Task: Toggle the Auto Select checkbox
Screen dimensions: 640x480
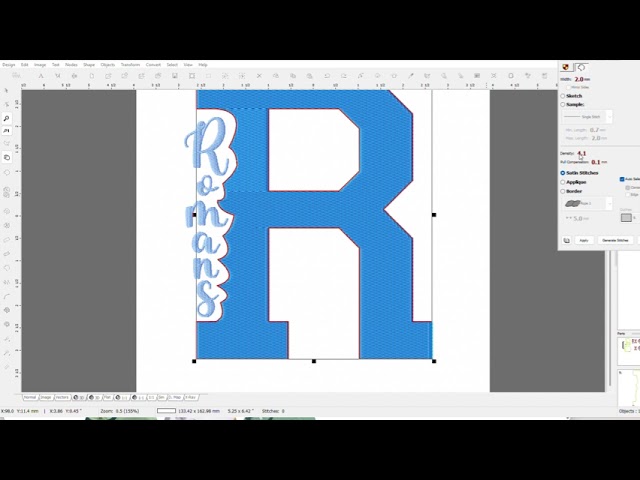Action: (x=622, y=179)
